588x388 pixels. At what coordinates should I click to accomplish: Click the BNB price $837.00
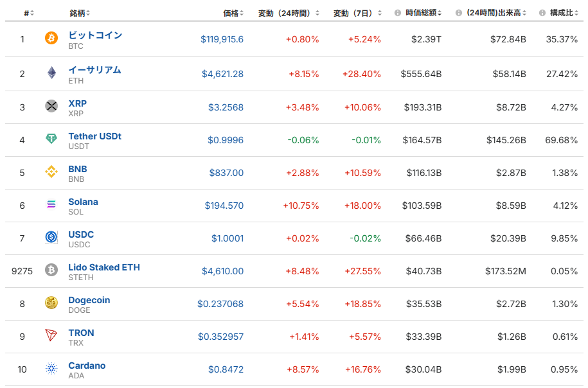tap(226, 173)
